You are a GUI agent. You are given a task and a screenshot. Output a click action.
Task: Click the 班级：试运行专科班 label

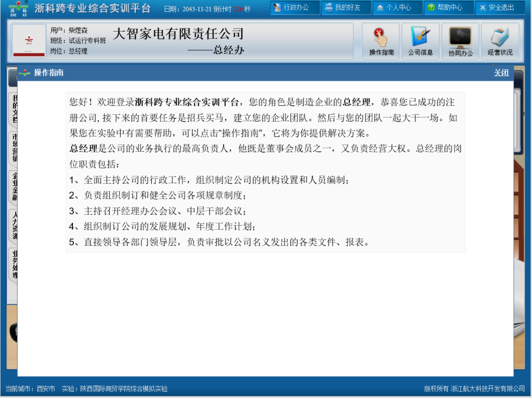(78, 41)
